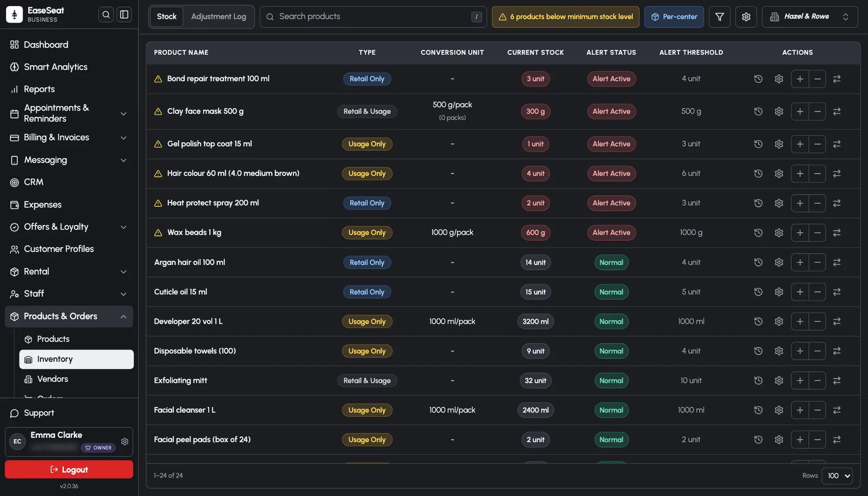Open Support link in sidebar
868x496 pixels.
(69, 413)
